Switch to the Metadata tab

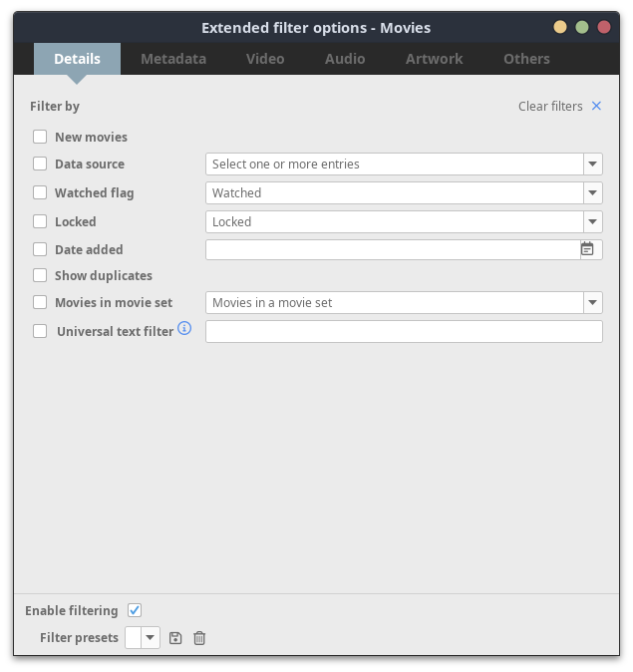173,59
